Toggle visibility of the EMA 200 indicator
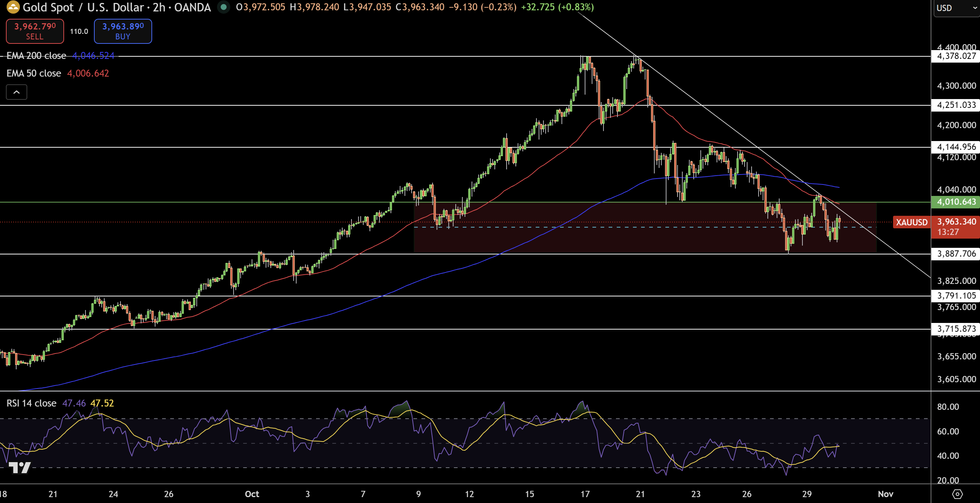This screenshot has width=980, height=503. 36,56
